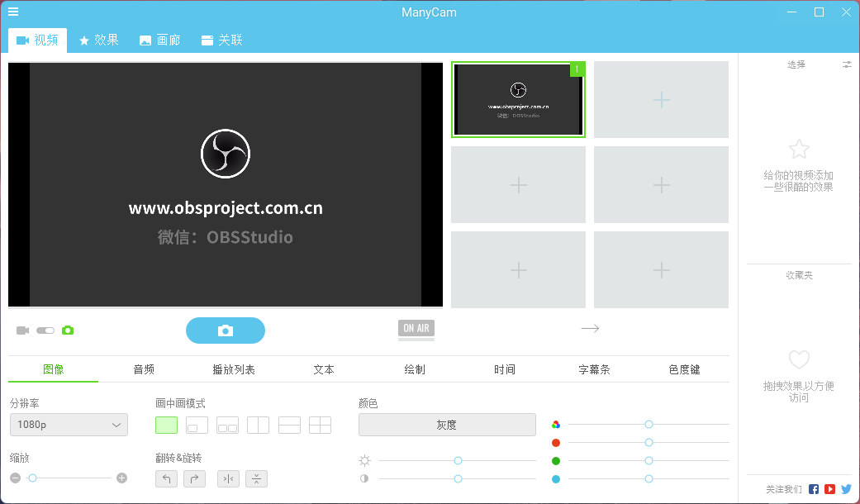Select the green snapshot camera icon
The width and height of the screenshot is (860, 504).
(68, 330)
